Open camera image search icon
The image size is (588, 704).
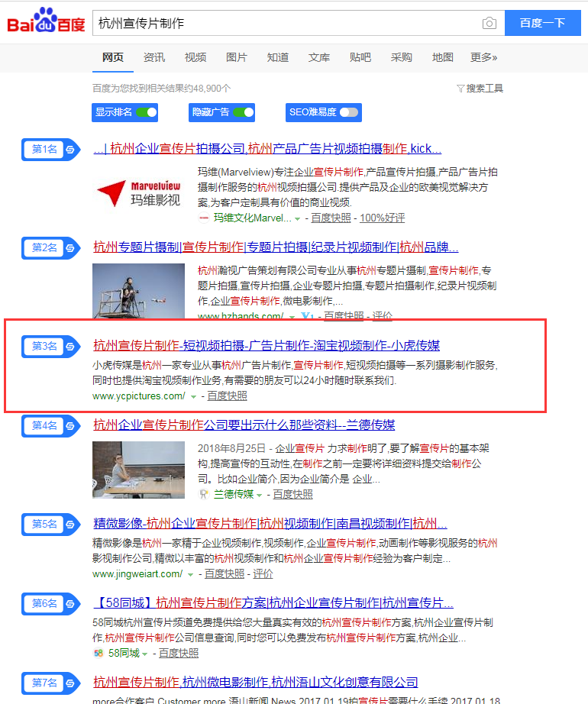click(489, 23)
